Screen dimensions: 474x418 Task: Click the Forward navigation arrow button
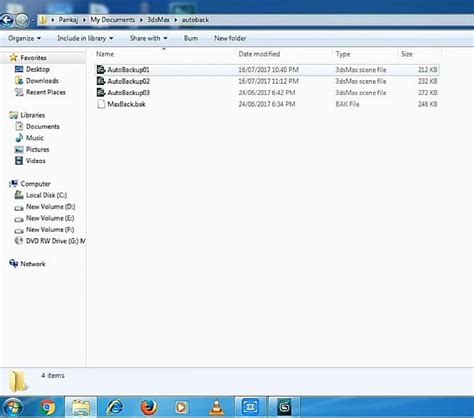pyautogui.click(x=22, y=20)
